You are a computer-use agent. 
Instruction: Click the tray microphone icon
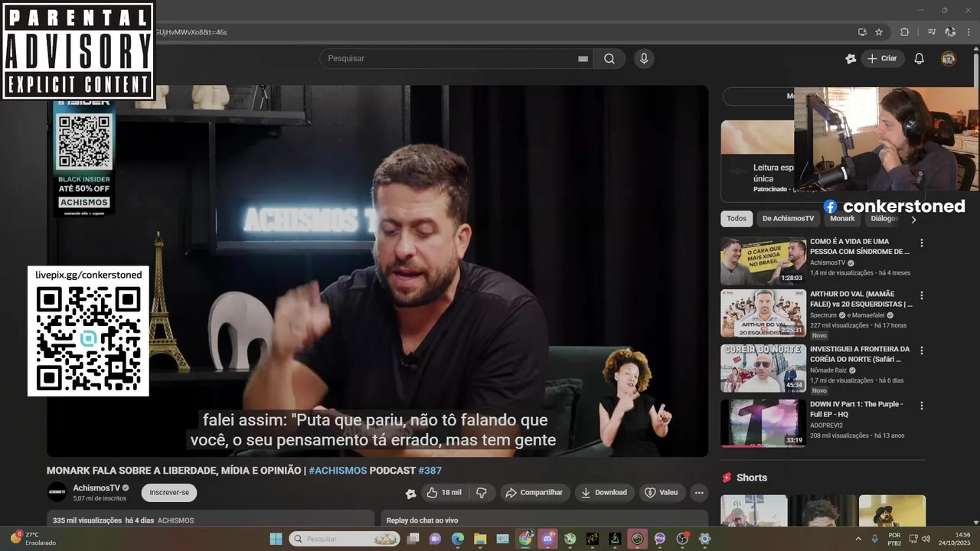click(x=875, y=539)
